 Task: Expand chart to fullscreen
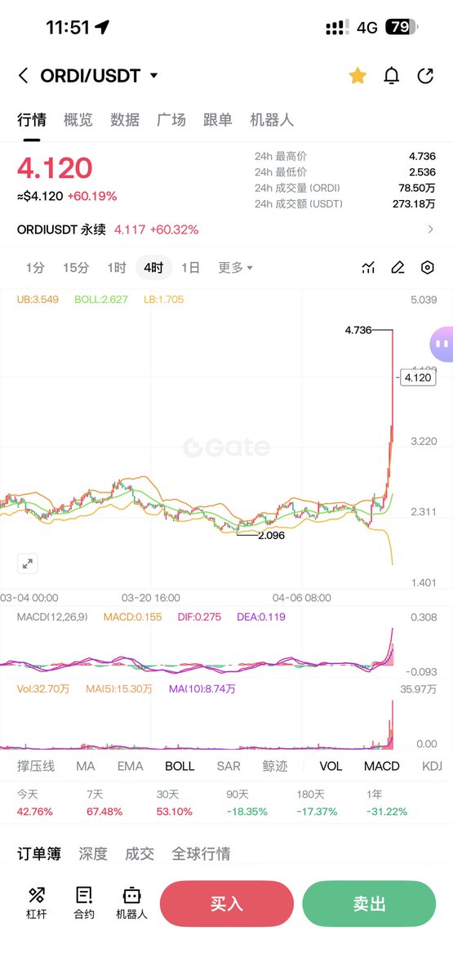click(x=27, y=563)
